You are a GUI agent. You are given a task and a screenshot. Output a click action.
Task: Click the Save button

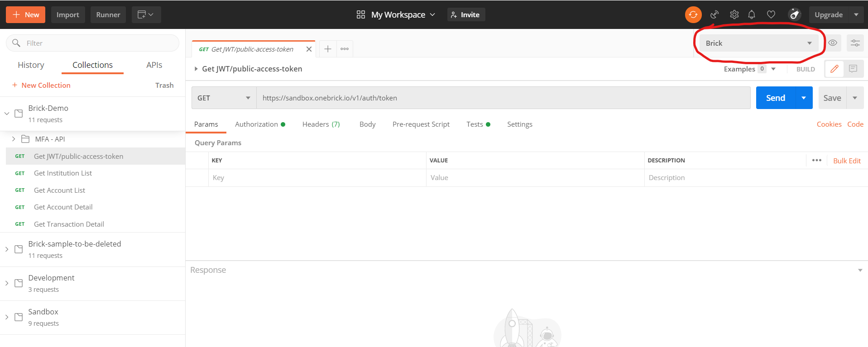pos(832,98)
